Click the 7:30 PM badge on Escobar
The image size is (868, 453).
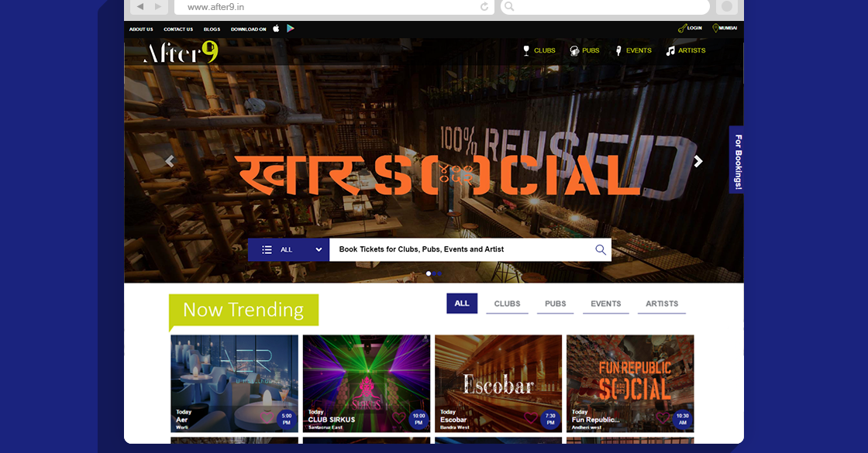[550, 419]
